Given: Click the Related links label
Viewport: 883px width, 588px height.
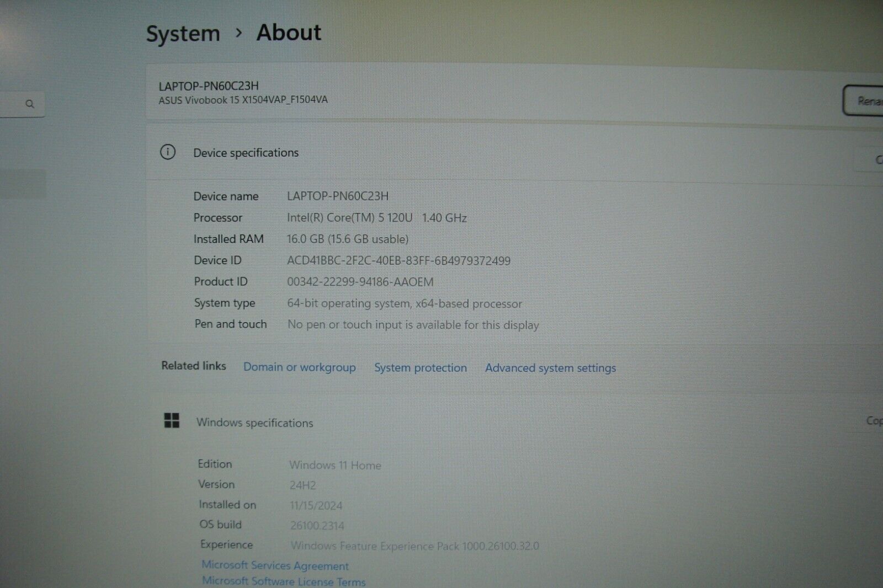Looking at the screenshot, I should 194,366.
